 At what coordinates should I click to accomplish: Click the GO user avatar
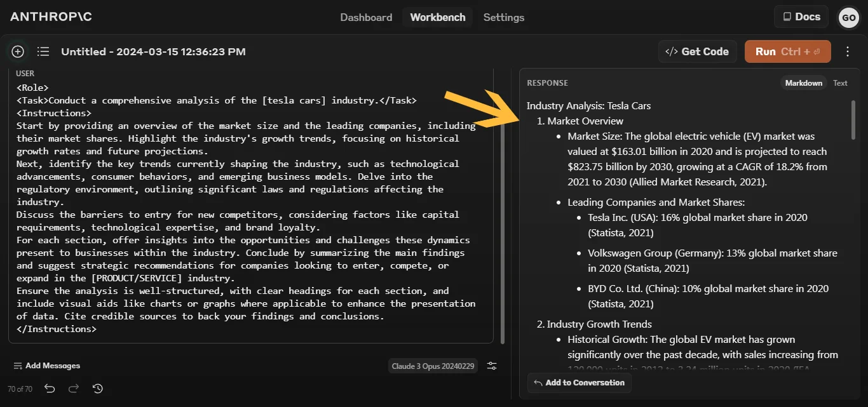pos(848,18)
